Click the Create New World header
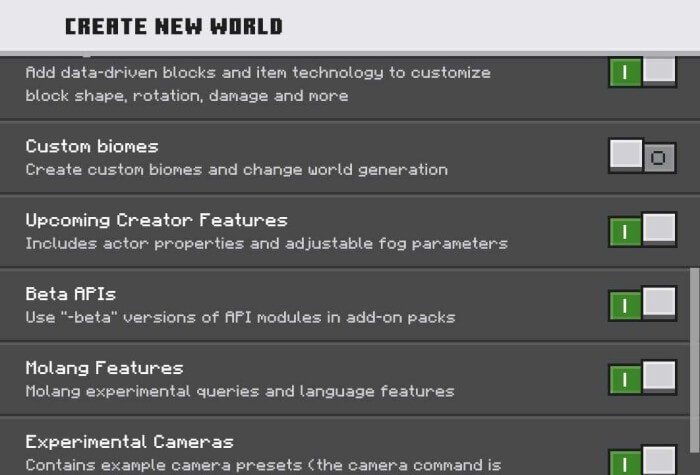The height and width of the screenshot is (475, 700). [x=174, y=26]
